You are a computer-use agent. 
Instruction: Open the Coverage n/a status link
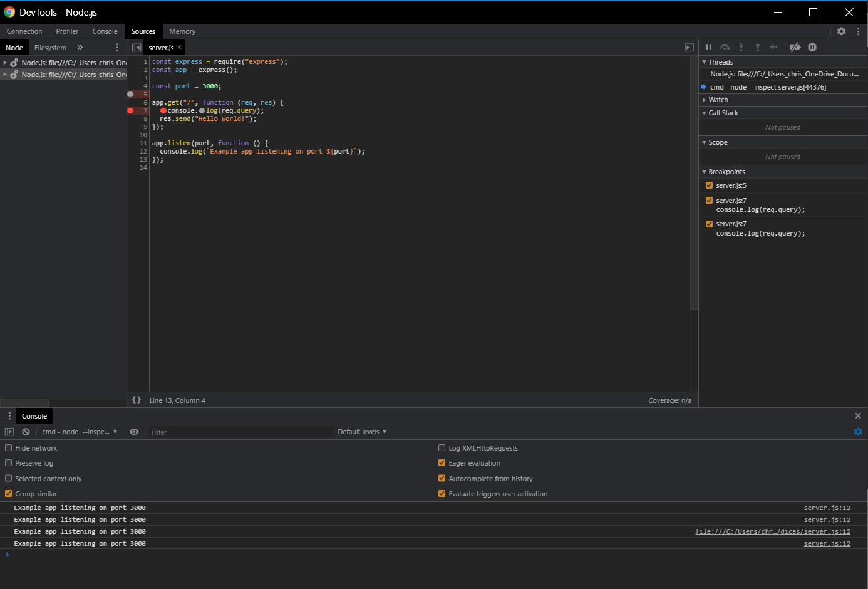(x=669, y=400)
